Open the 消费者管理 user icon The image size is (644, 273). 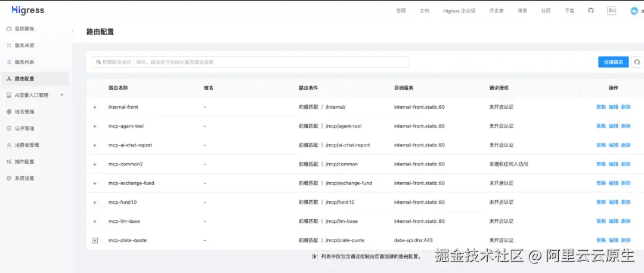coord(9,145)
